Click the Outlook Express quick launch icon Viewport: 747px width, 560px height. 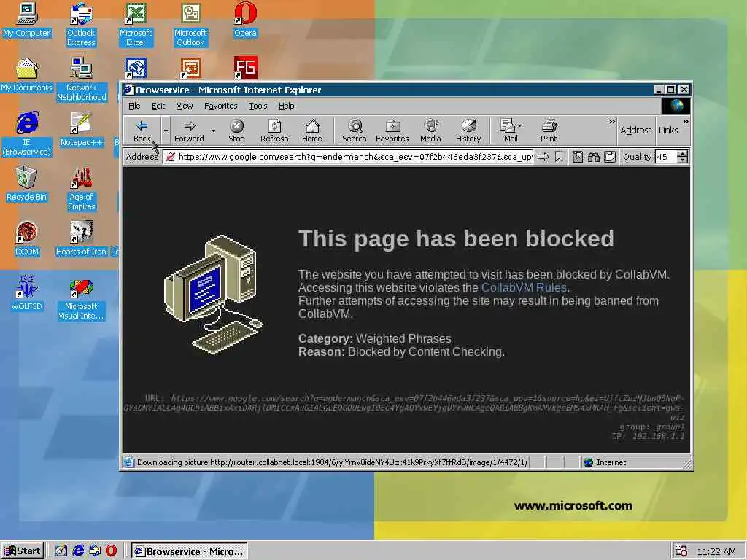(95, 551)
